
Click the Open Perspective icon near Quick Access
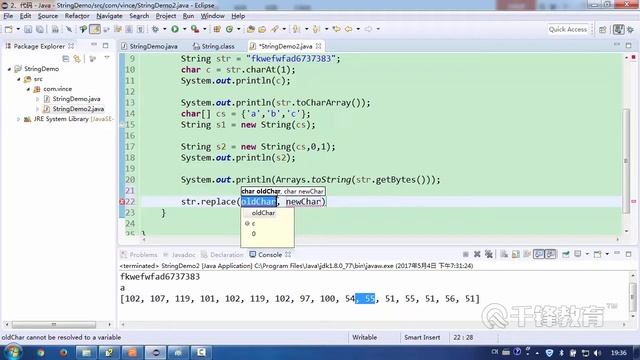click(603, 29)
